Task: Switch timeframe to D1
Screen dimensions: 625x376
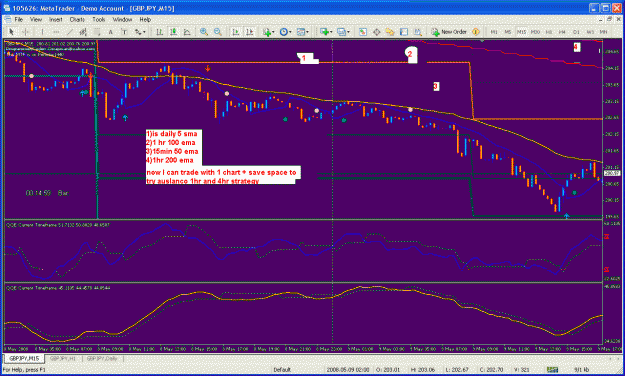Action: click(576, 32)
